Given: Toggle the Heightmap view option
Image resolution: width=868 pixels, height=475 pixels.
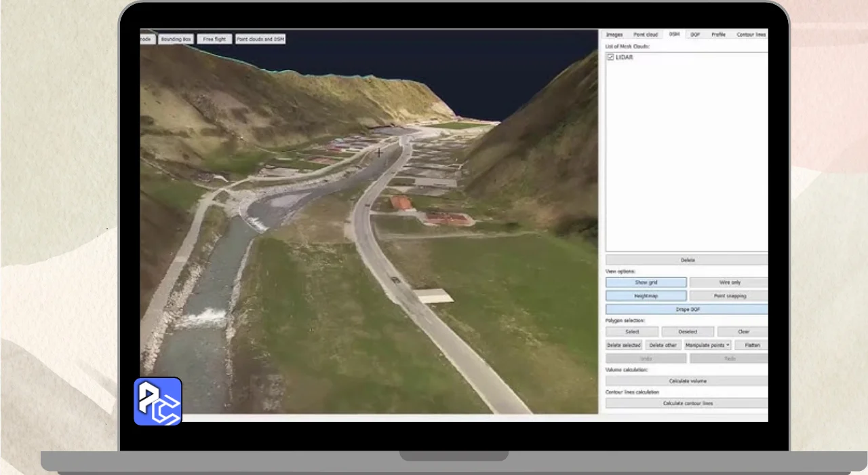Looking at the screenshot, I should pos(646,296).
